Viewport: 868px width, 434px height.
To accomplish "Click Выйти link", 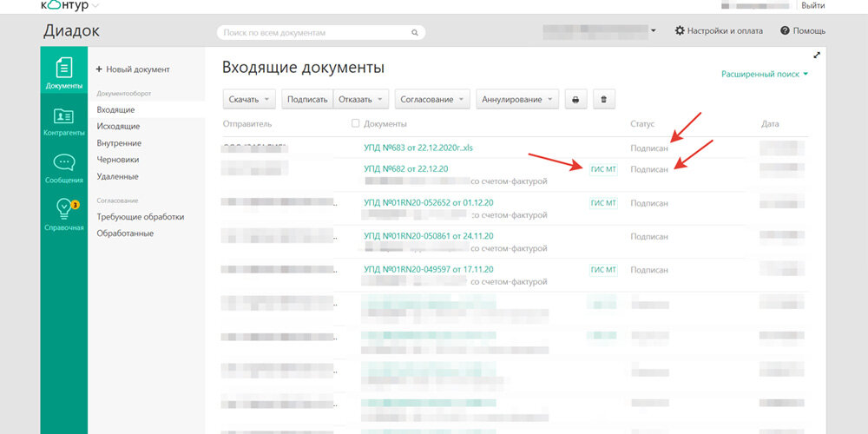I will tap(812, 5).
